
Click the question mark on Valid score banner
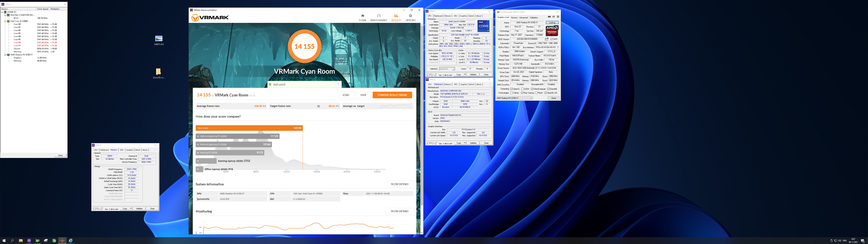pyautogui.click(x=338, y=85)
